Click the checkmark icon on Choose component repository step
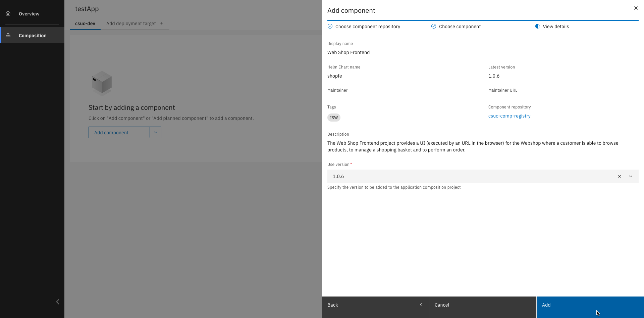 coord(330,26)
